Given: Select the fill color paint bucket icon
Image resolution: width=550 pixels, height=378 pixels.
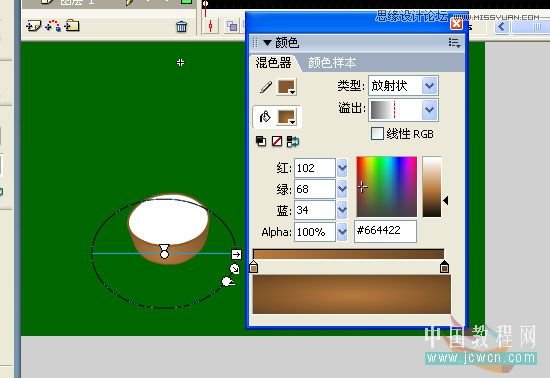Looking at the screenshot, I should tap(265, 116).
